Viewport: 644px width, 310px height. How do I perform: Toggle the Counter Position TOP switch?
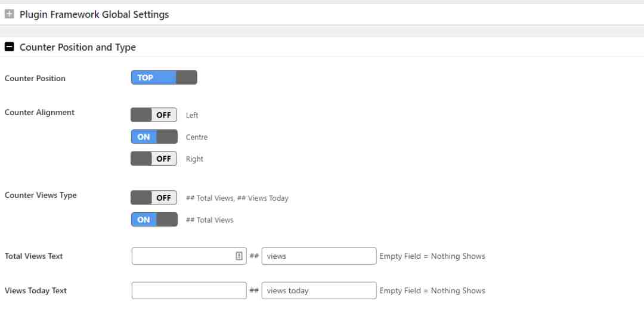pos(164,77)
